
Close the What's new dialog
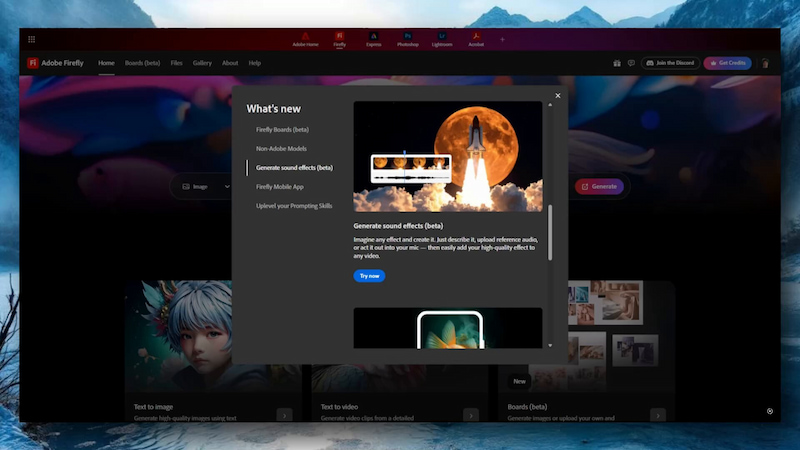click(x=558, y=95)
